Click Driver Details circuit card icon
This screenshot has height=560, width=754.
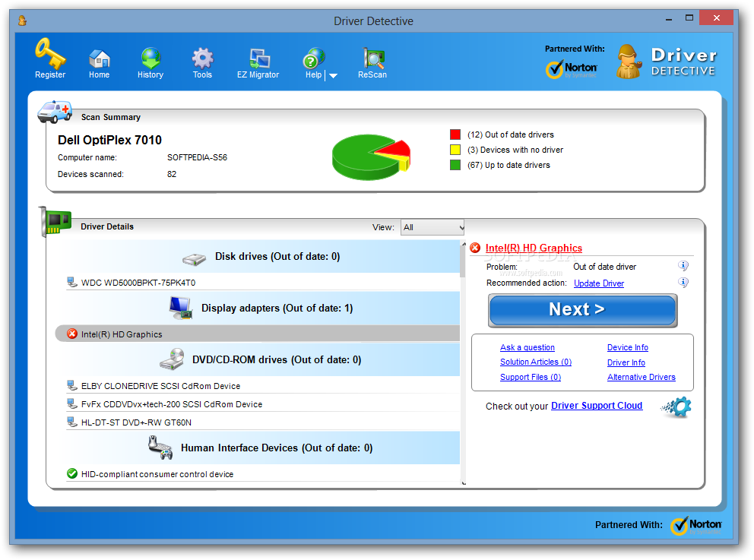tap(55, 222)
